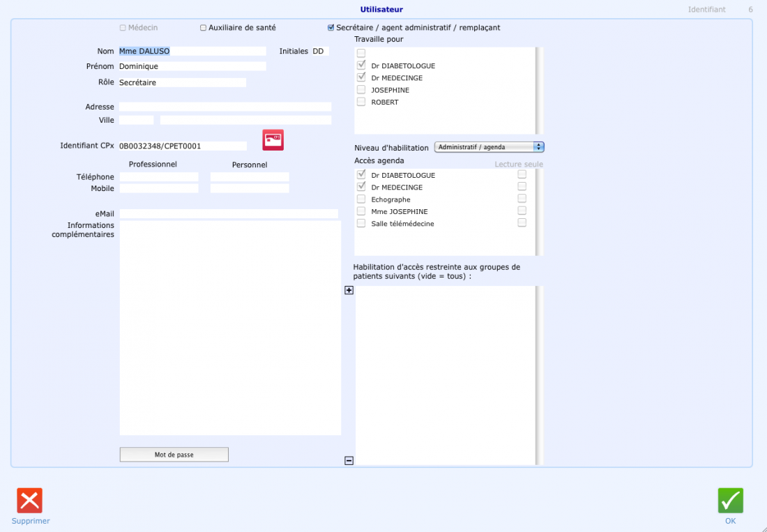Click the Nom field containing Mme DALUSO
This screenshot has width=767, height=532.
[x=192, y=51]
